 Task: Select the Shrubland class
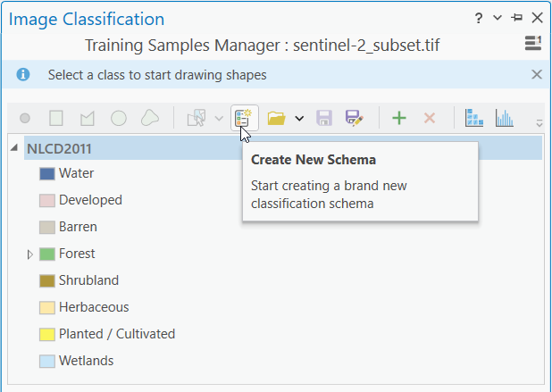88,280
